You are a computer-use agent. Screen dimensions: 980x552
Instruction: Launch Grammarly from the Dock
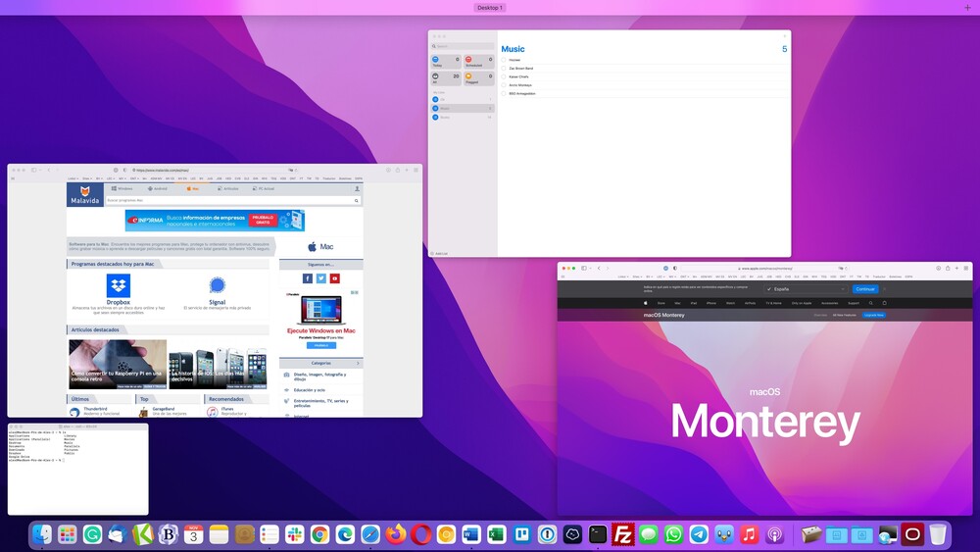point(92,534)
